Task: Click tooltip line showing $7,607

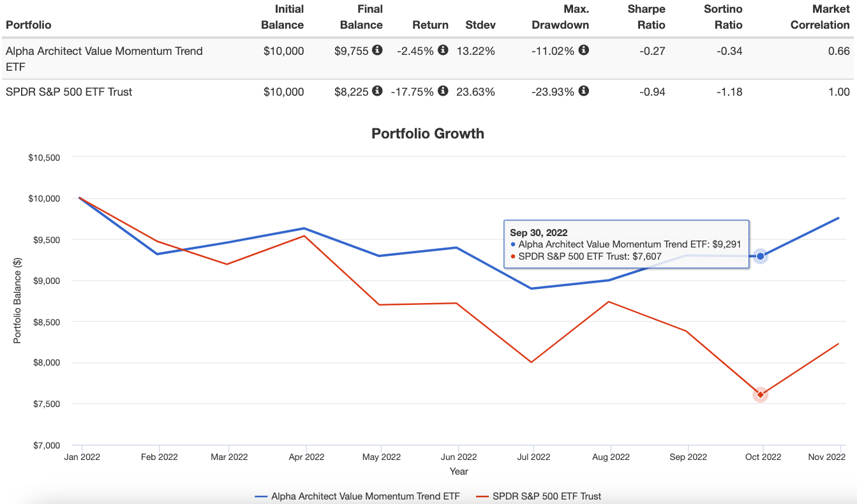Action: 586,256
